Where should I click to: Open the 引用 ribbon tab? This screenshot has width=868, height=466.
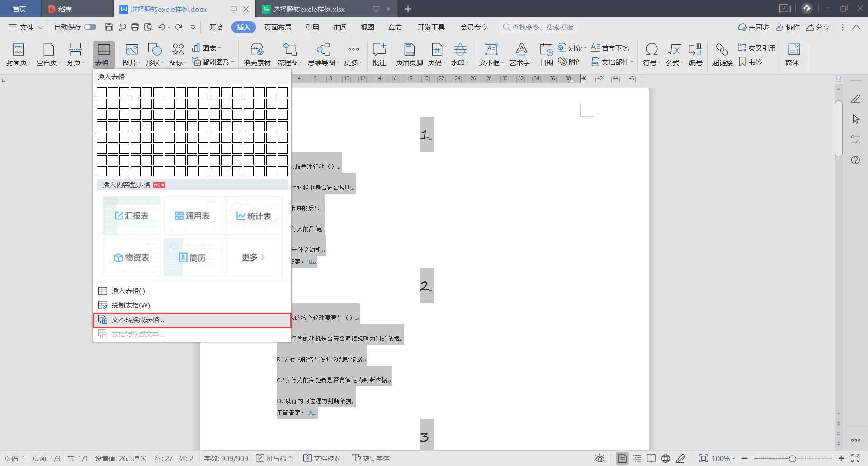point(312,27)
